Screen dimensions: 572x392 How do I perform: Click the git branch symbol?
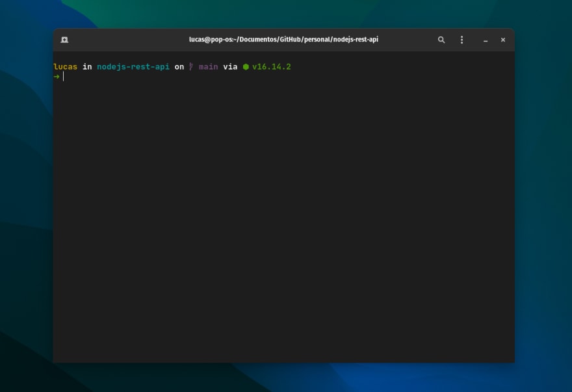[191, 66]
